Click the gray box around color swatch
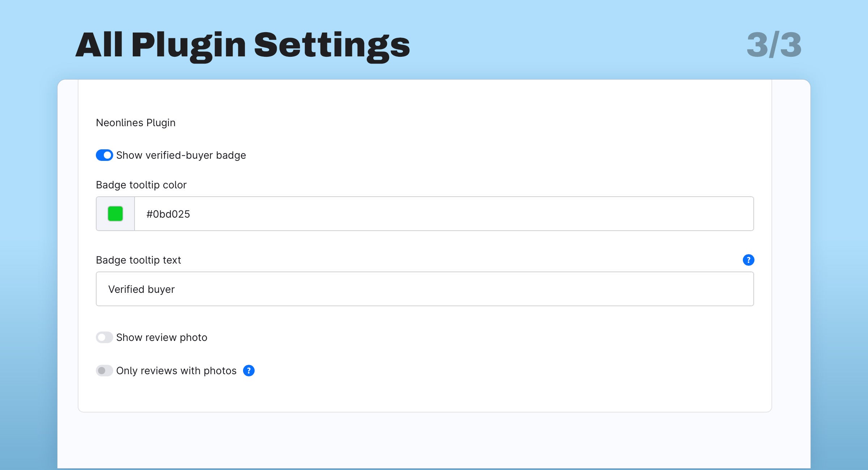This screenshot has width=868, height=470. click(x=115, y=214)
